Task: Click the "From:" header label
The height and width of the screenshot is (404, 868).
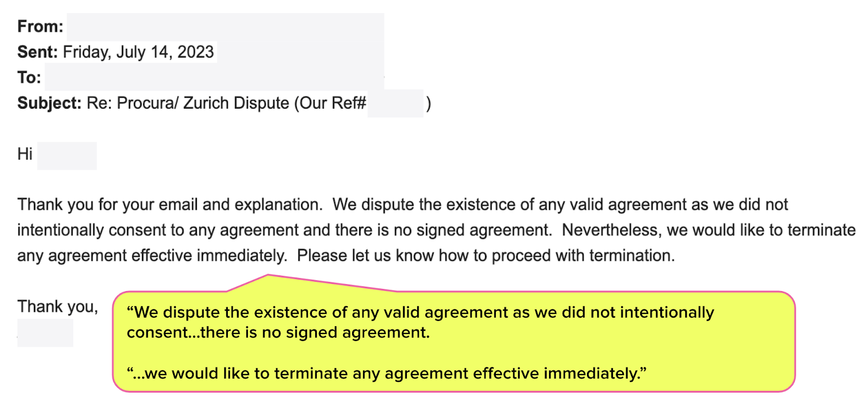Action: coord(40,27)
